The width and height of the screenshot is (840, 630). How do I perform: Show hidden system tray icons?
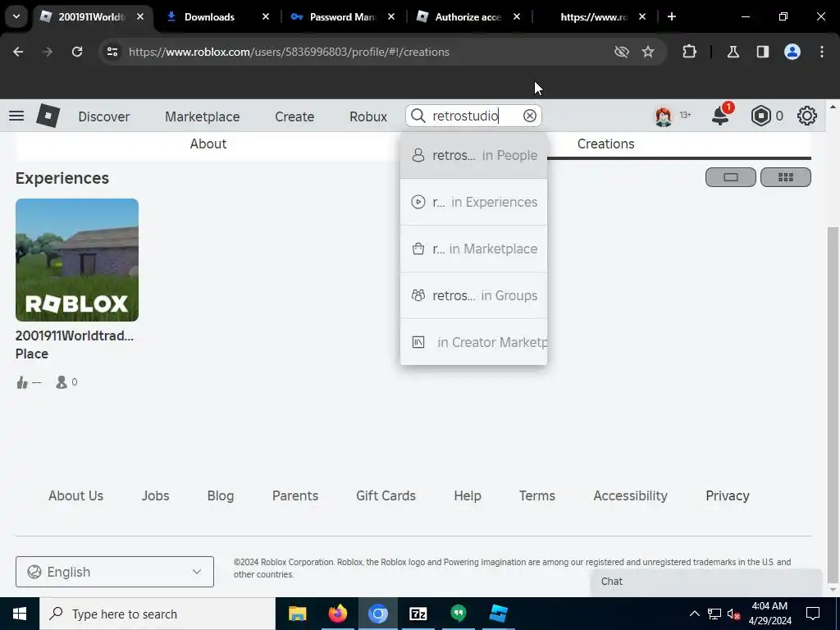click(x=694, y=614)
